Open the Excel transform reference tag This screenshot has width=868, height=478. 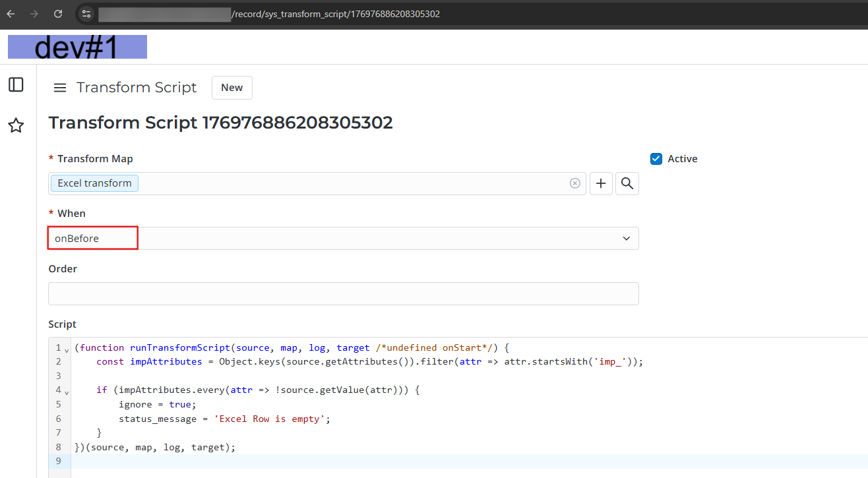tap(94, 183)
